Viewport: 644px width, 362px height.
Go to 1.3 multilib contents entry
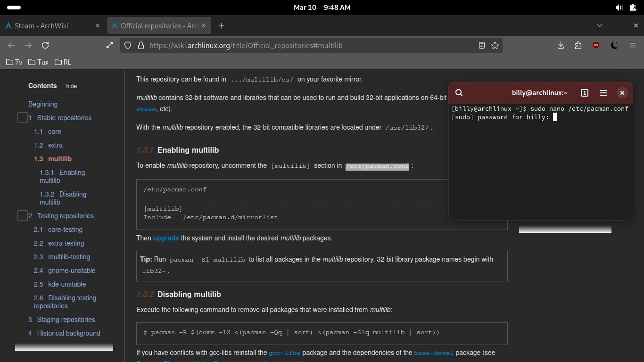tap(53, 159)
